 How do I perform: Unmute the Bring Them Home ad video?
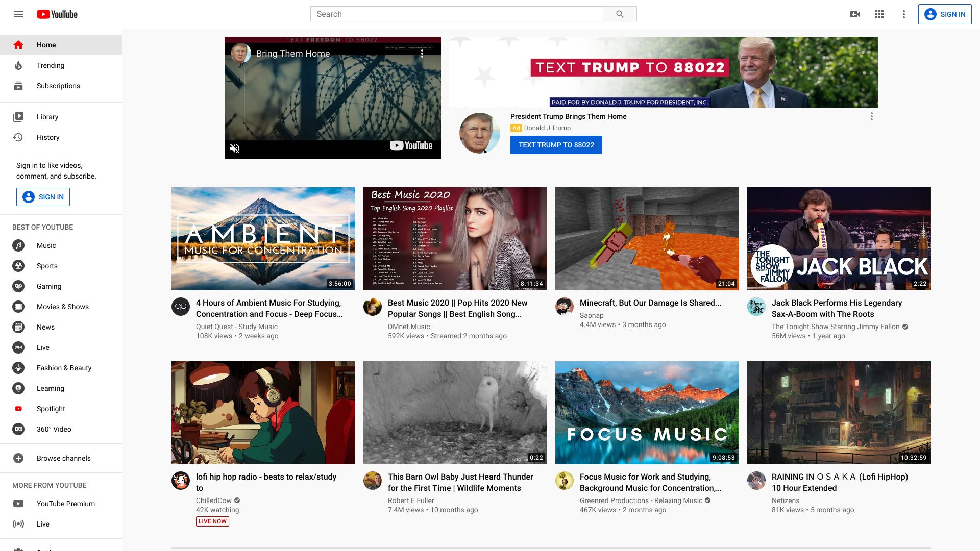[x=235, y=148]
